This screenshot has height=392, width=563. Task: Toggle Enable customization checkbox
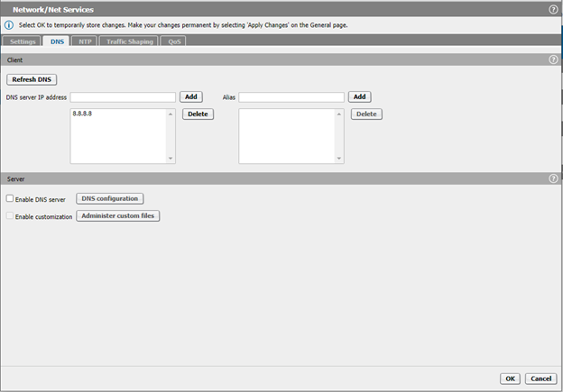tap(10, 215)
